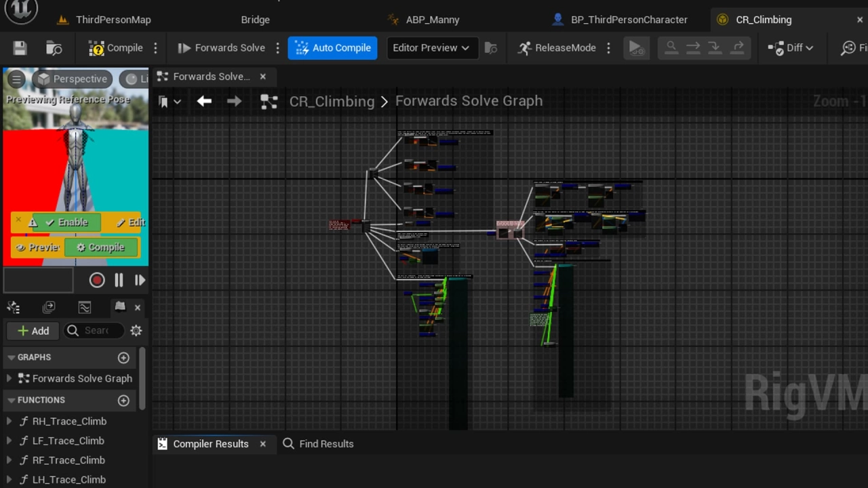Switch to the ABP_Manny tab

(x=423, y=20)
